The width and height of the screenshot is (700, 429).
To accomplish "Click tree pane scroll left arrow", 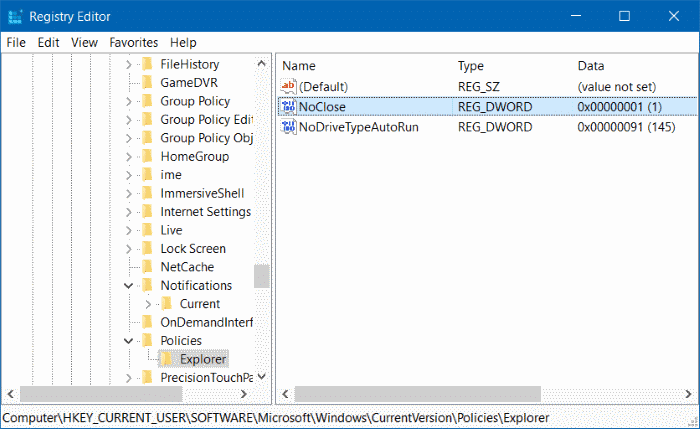I will click(11, 394).
